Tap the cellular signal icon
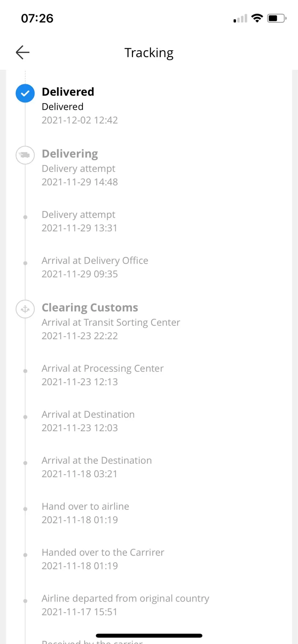 [x=240, y=19]
